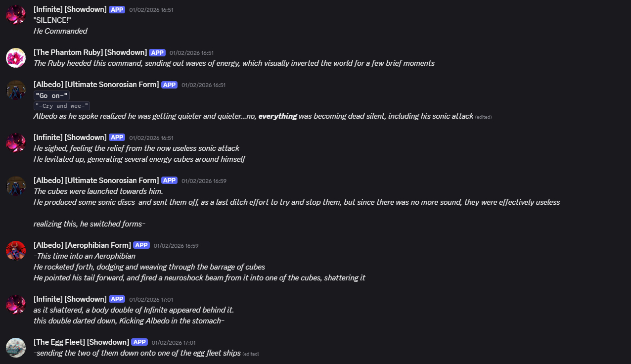Click the "SILENCE!" message text
This screenshot has height=364, width=631.
coord(52,20)
